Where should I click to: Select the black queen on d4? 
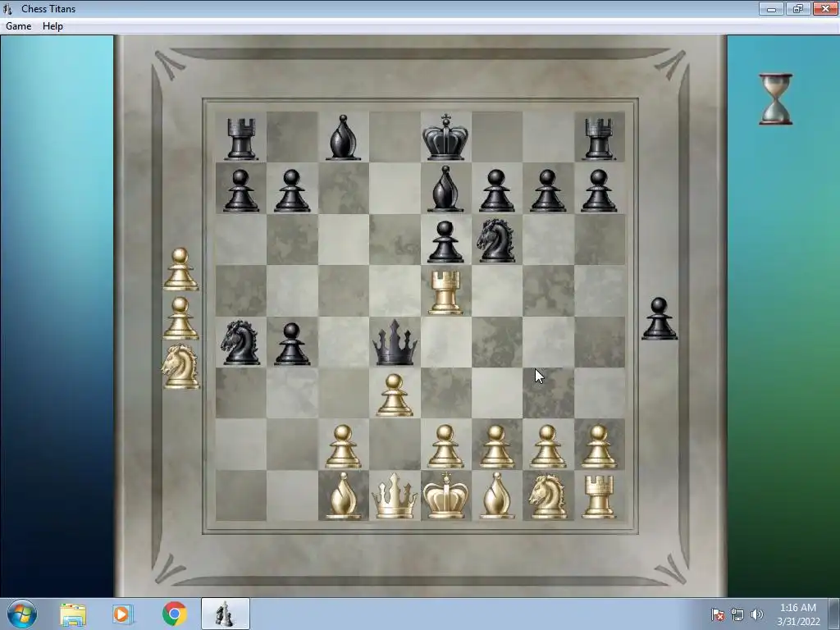[x=395, y=343]
